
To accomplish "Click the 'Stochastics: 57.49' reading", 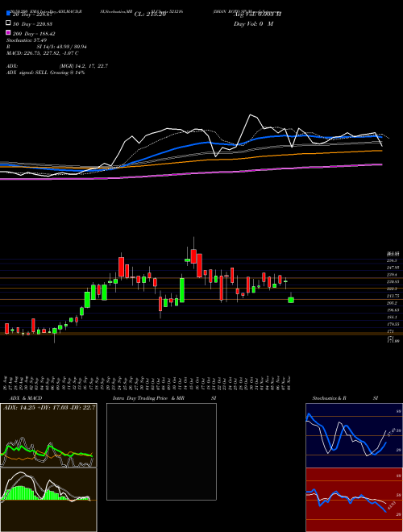I will click(27, 40).
